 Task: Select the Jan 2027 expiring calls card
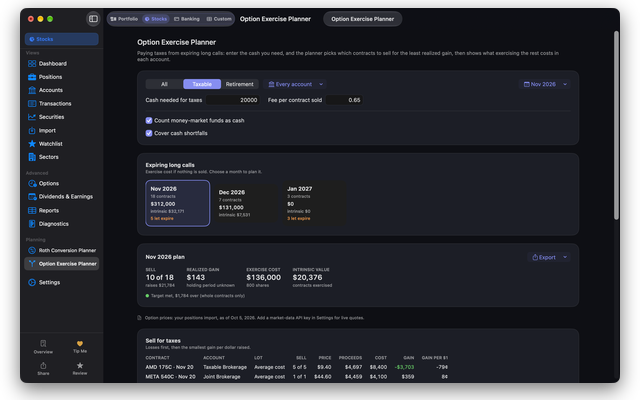point(315,203)
